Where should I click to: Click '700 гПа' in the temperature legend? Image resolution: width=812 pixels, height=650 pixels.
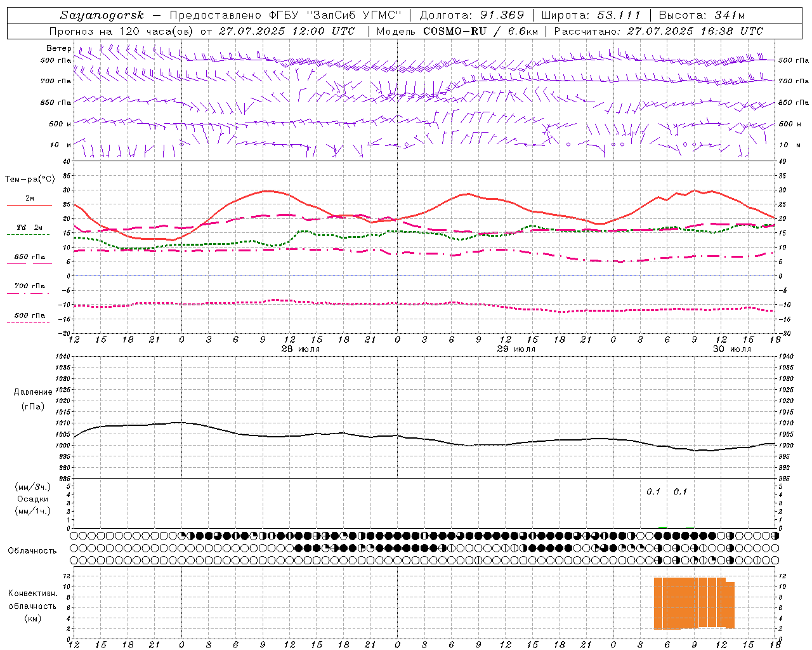click(30, 286)
